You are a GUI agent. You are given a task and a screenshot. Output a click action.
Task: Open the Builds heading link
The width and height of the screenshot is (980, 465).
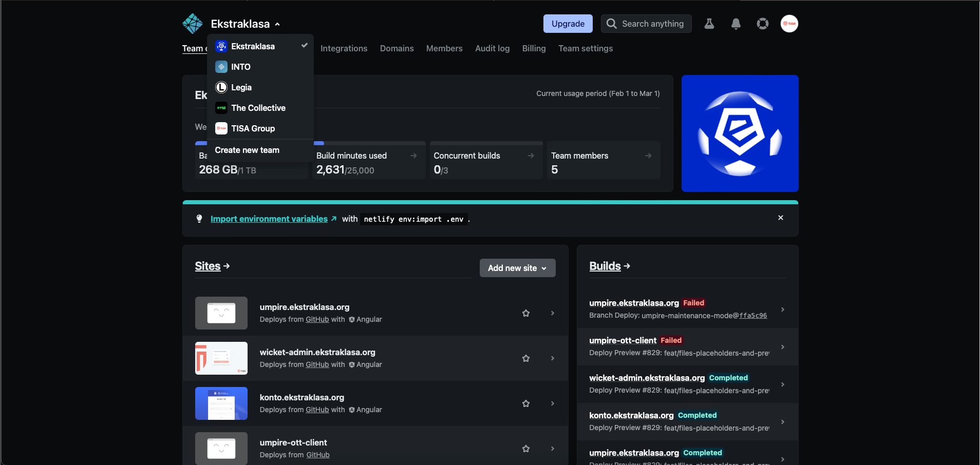tap(610, 266)
